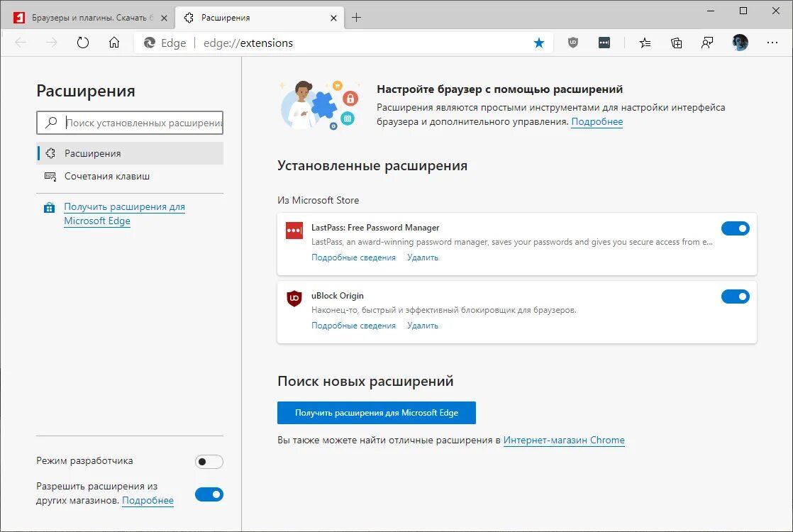793x532 pixels.
Task: Enable Режим разработчика toggle
Action: tap(209, 461)
